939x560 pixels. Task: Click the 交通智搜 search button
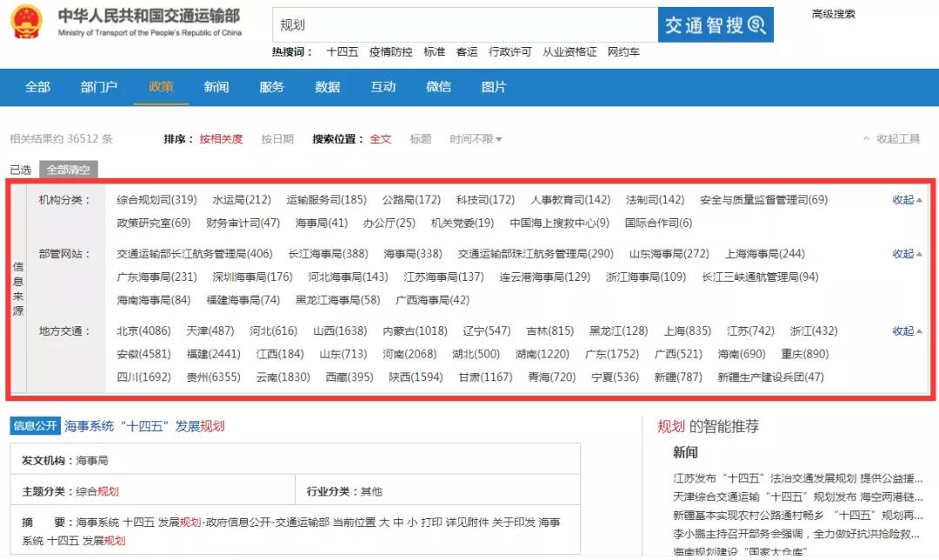715,25
